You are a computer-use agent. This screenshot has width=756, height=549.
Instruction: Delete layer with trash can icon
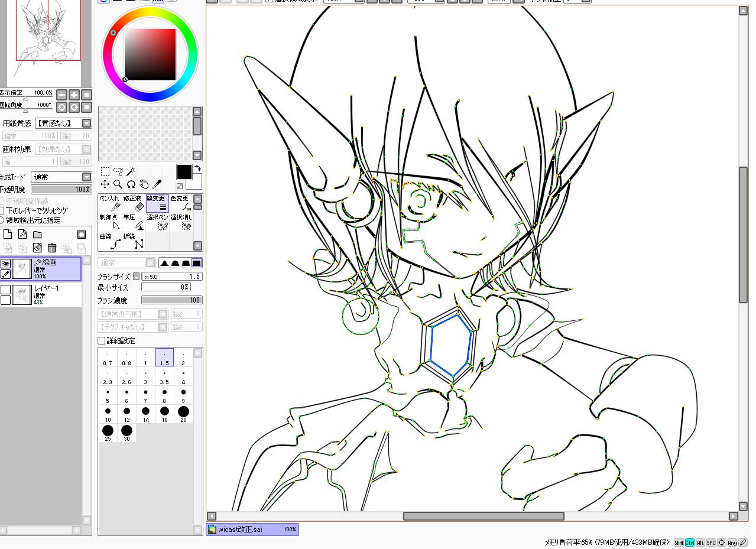point(52,248)
